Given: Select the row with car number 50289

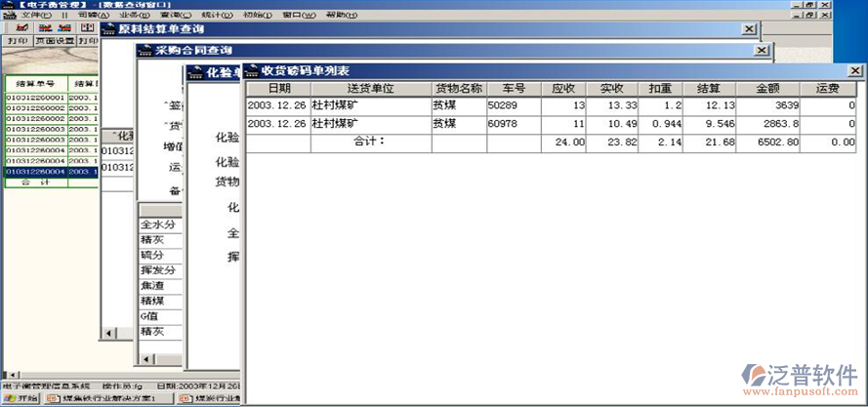Looking at the screenshot, I should tap(508, 105).
